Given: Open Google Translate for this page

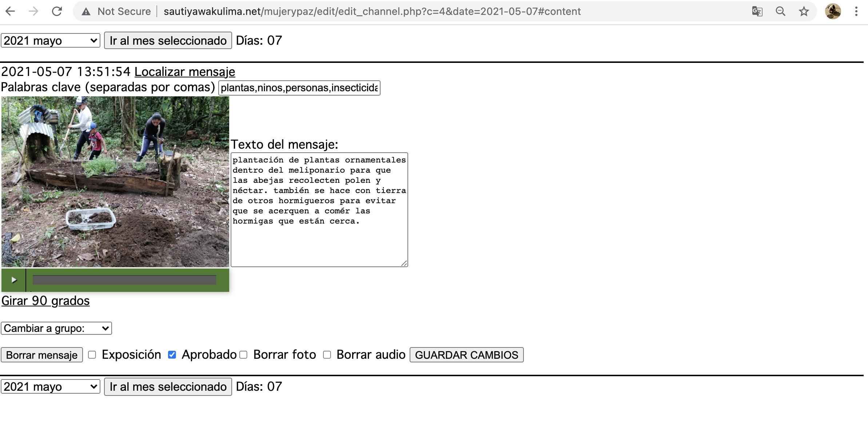Looking at the screenshot, I should coord(757,11).
